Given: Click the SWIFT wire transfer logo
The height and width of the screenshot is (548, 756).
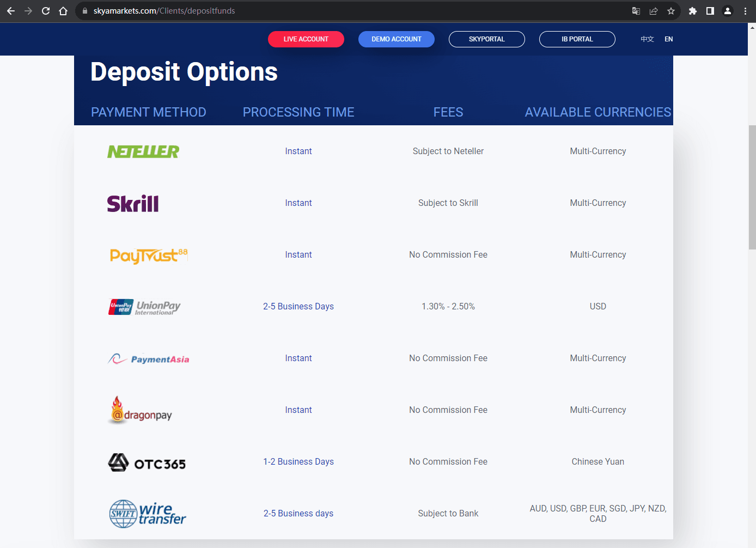Looking at the screenshot, I should pyautogui.click(x=148, y=514).
